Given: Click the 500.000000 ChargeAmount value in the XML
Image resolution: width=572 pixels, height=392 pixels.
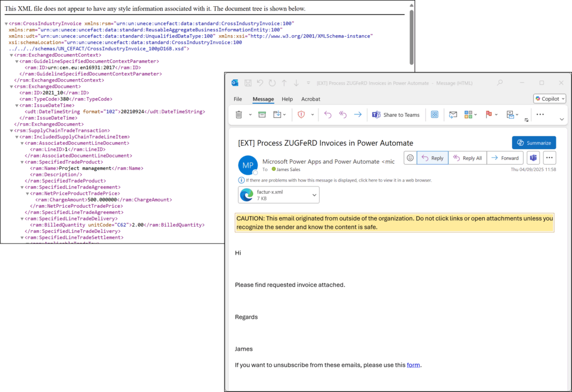Looking at the screenshot, I should tap(102, 200).
